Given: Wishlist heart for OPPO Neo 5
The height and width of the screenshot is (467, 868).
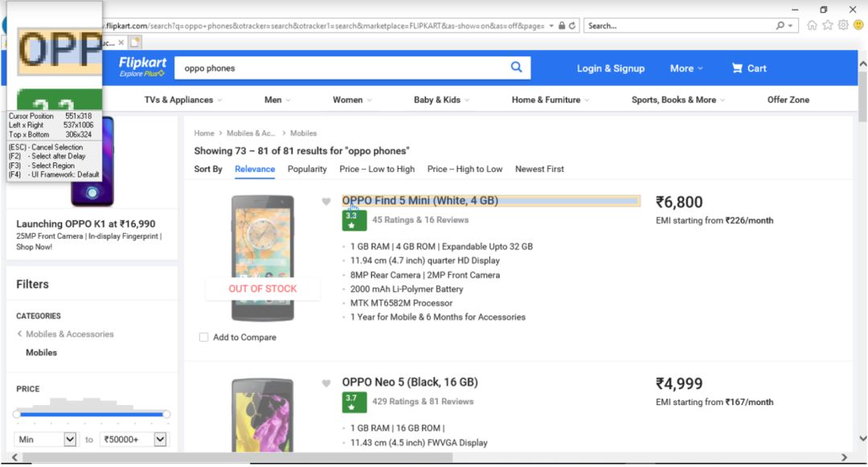Looking at the screenshot, I should [x=326, y=383].
